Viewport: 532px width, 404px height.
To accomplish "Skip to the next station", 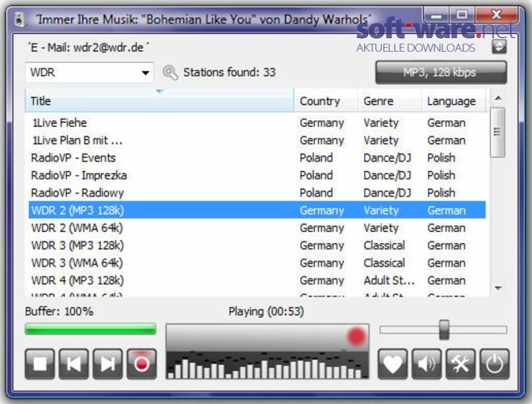I will (x=107, y=364).
